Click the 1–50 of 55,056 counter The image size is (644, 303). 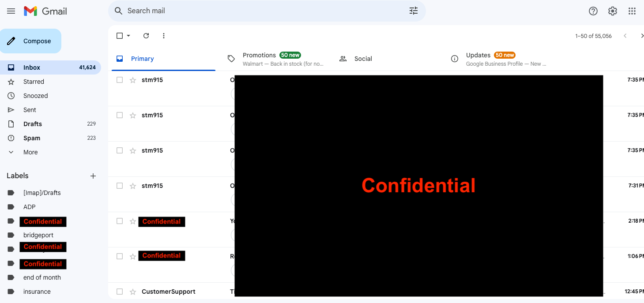point(594,36)
